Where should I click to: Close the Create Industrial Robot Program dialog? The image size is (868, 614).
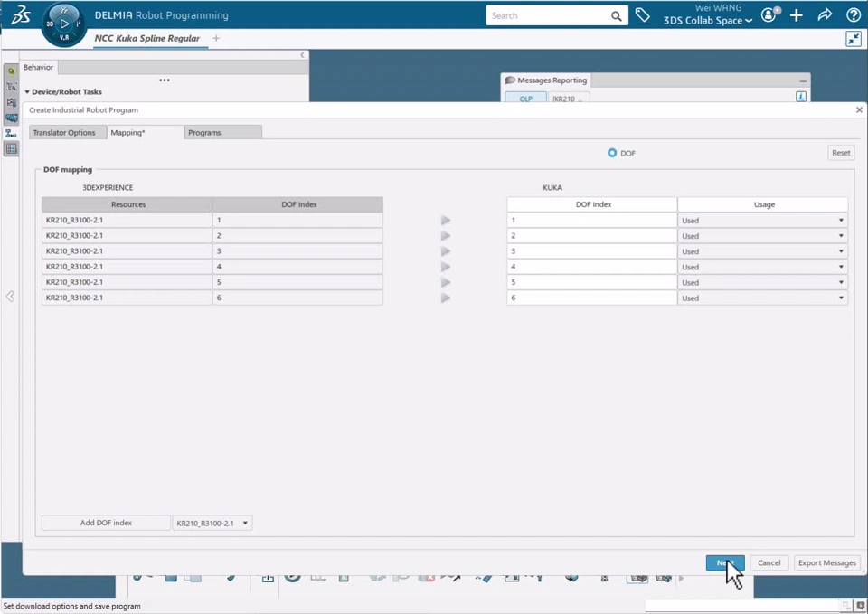[859, 109]
